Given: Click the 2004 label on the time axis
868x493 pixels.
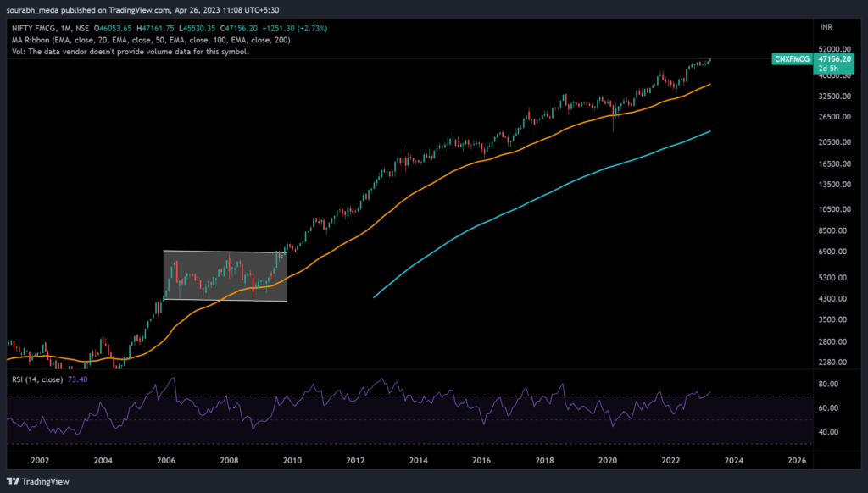Looking at the screenshot, I should pyautogui.click(x=103, y=460).
